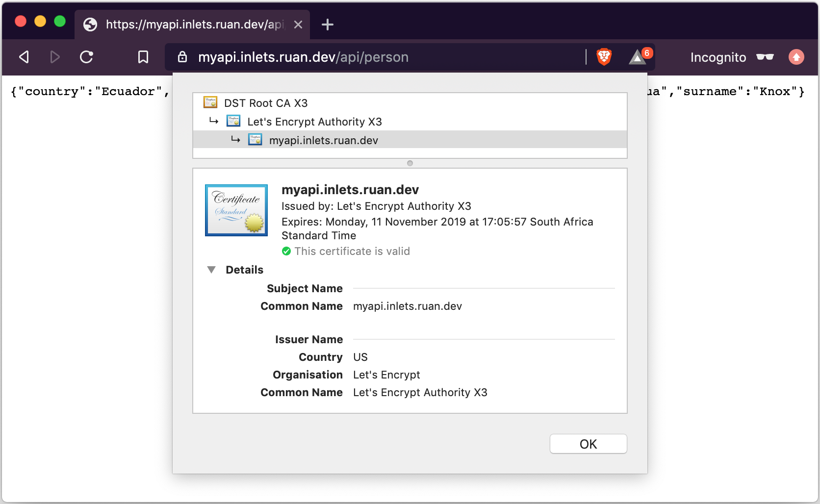Click the Incognito label
Viewport: 820px width, 504px height.
718,57
